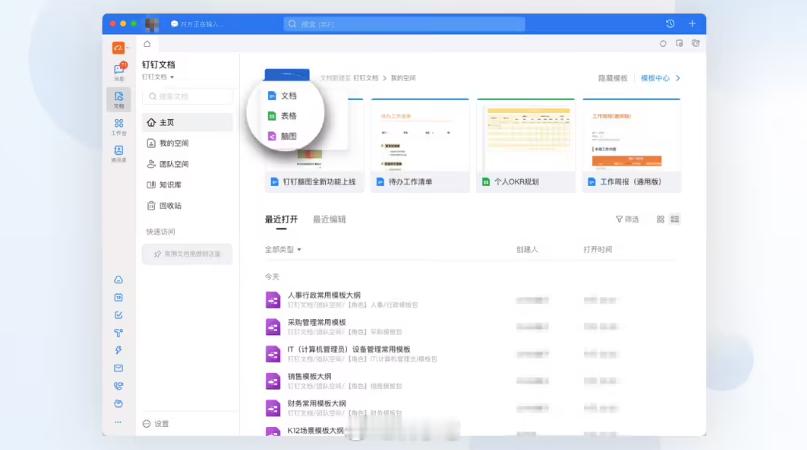Screen dimensions: 807x450
Task: Click the 打开时间 column header
Action: pos(598,249)
